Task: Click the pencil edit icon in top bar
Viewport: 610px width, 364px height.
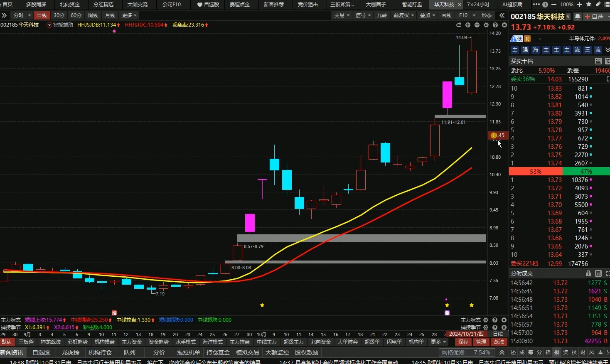Action: 598,4
